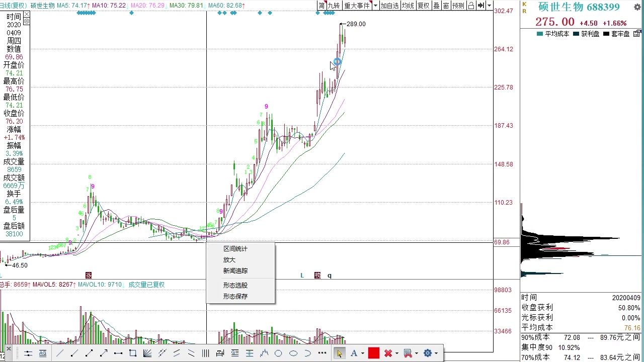The width and height of the screenshot is (644, 362).
Task: Select the vertical cycle lines tool
Action: click(x=206, y=353)
